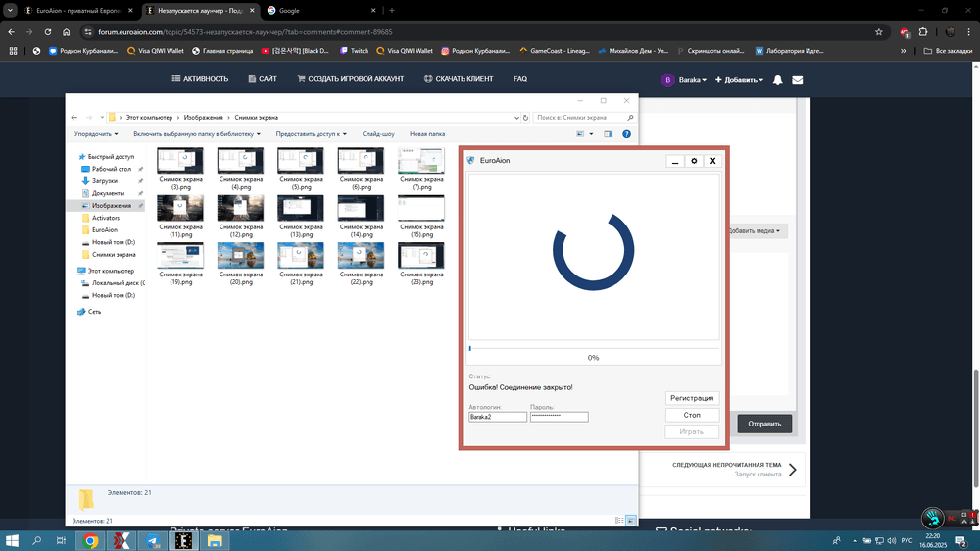The width and height of the screenshot is (980, 551).
Task: Open the forum messages envelope icon
Action: 797,79
